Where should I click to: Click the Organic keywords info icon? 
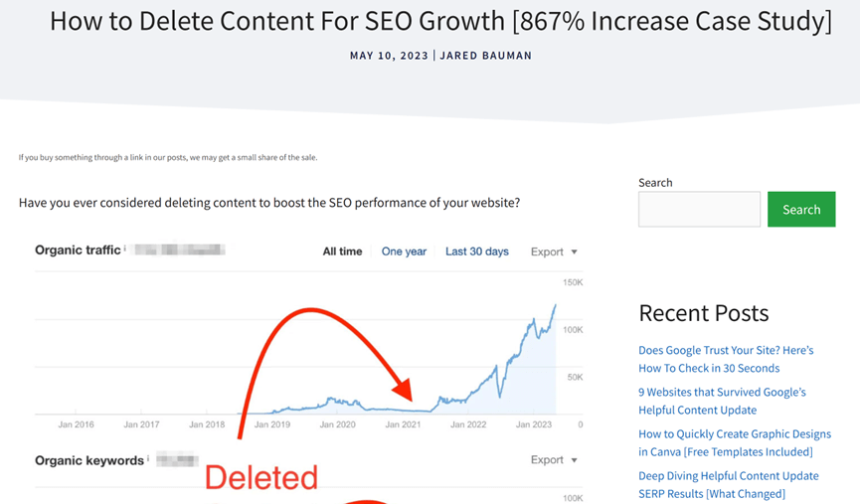click(147, 458)
